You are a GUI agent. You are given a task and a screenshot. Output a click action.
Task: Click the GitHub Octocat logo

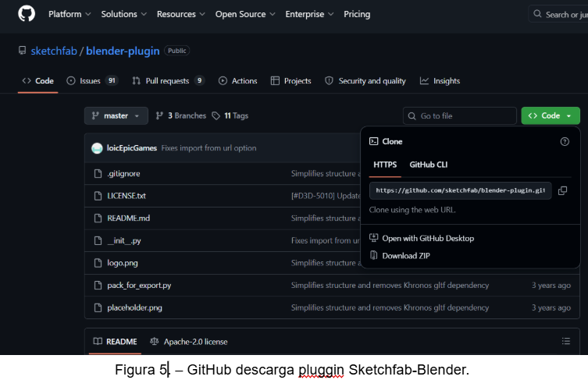27,14
